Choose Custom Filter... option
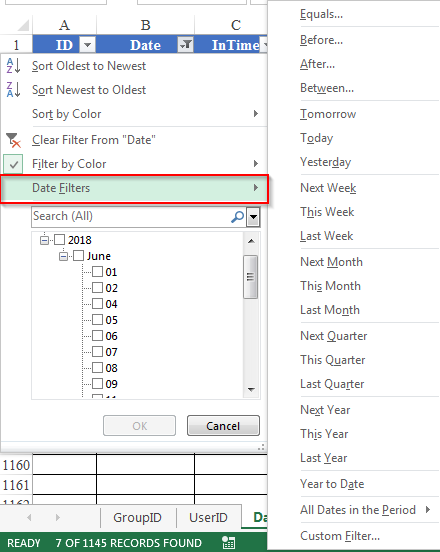 pos(340,535)
